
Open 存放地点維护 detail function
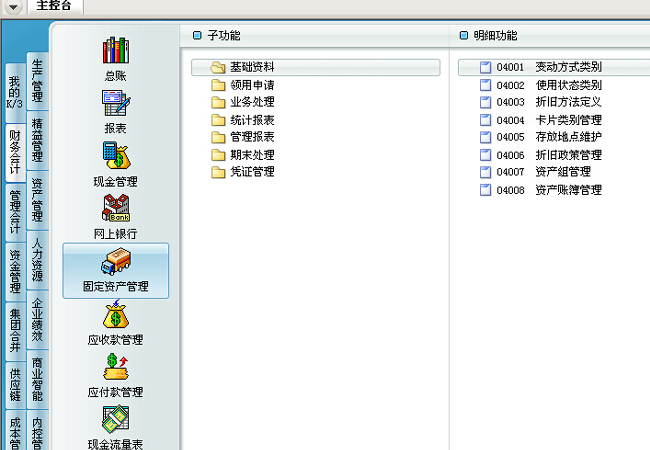pos(568,137)
